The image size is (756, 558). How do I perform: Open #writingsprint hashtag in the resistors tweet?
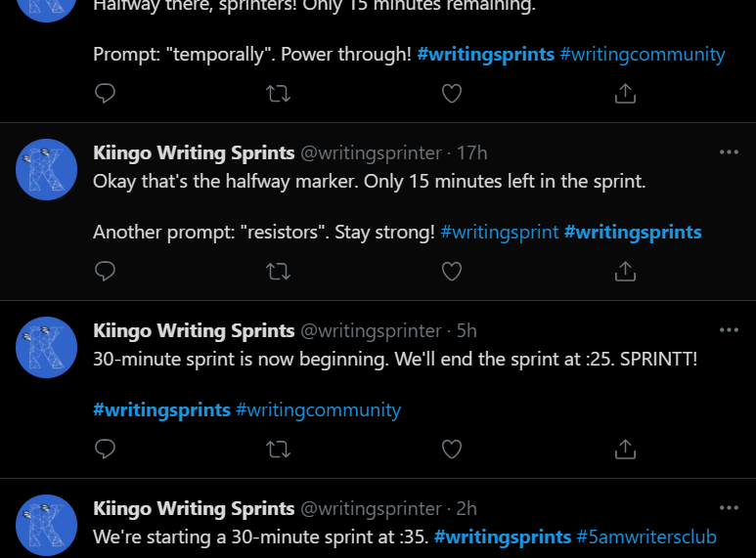tap(500, 233)
